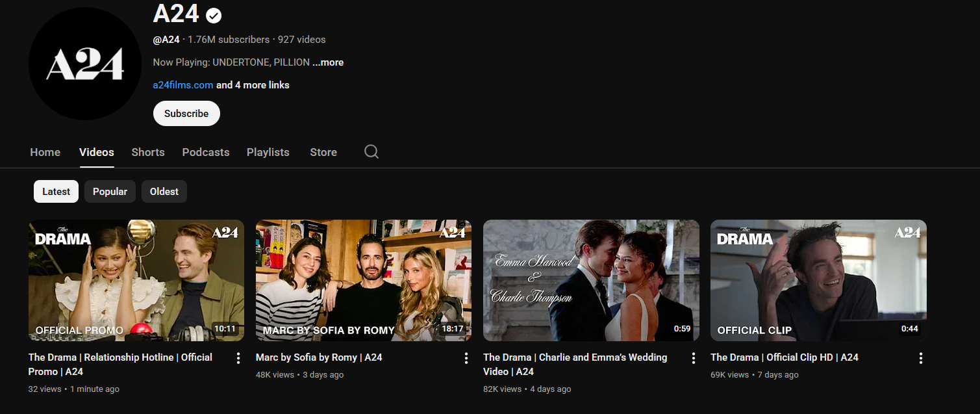980x414 pixels.
Task: Click the A24 channel name heading
Action: point(177,14)
